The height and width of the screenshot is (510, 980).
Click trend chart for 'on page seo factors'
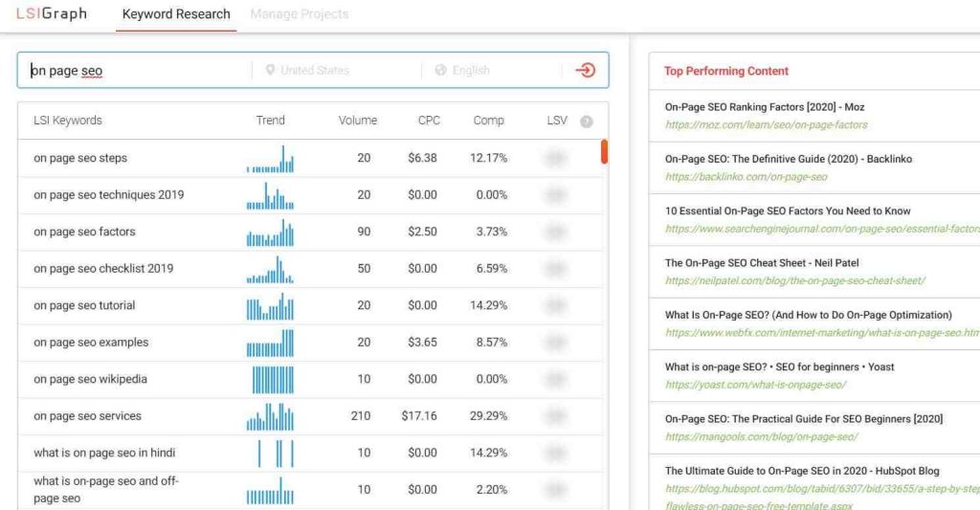pyautogui.click(x=270, y=233)
